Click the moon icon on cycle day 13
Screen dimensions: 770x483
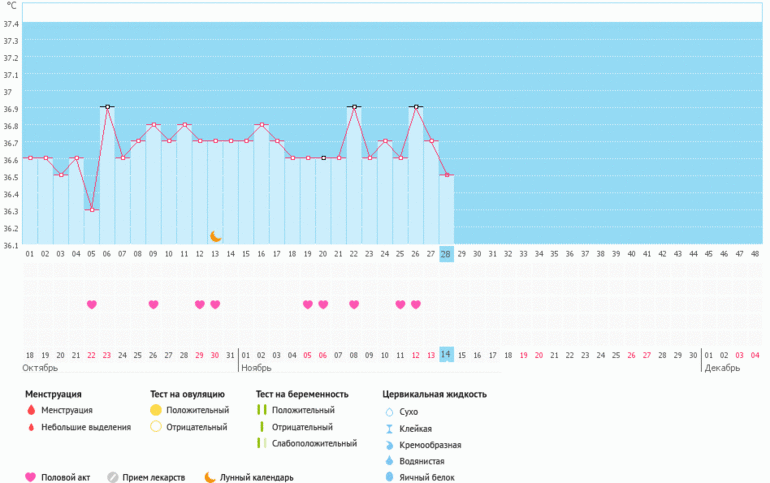tap(215, 236)
